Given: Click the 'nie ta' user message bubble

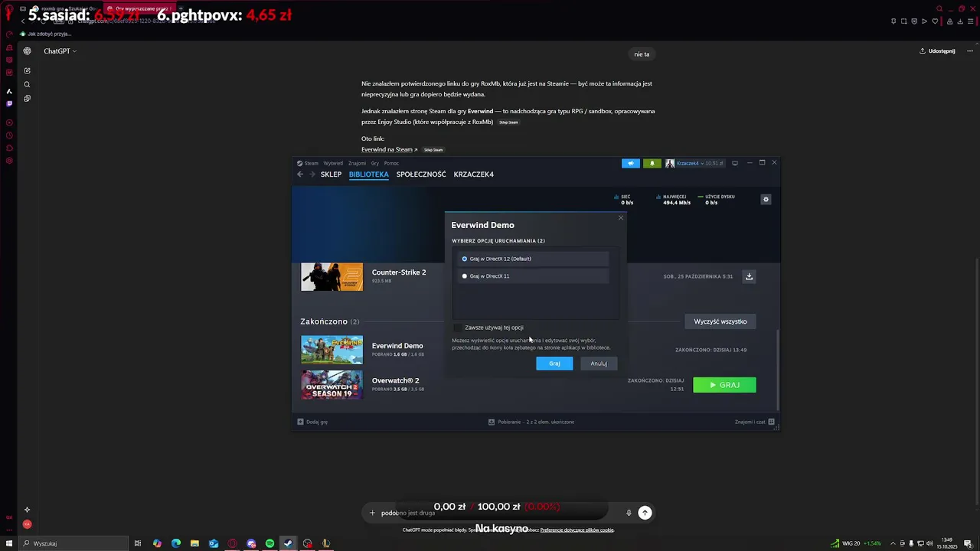Looking at the screenshot, I should [x=642, y=54].
